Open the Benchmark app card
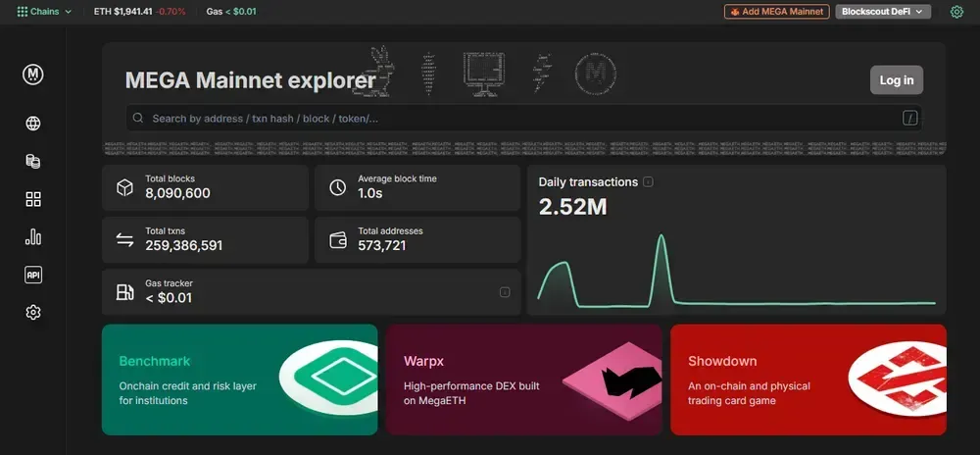 point(239,379)
